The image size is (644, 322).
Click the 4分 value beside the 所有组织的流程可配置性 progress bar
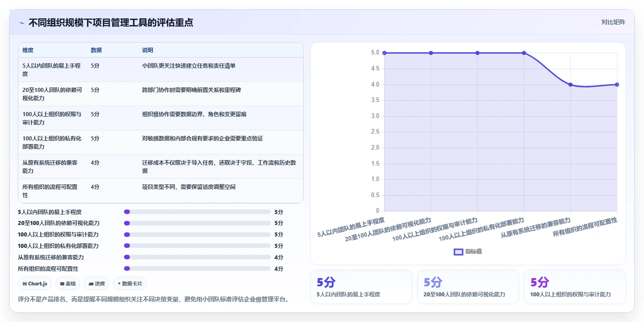click(279, 269)
